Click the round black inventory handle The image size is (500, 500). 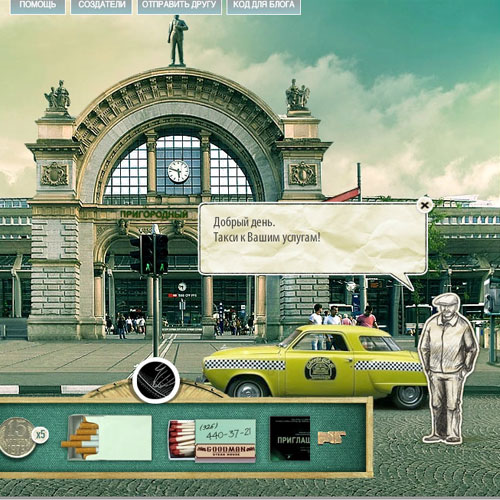tap(156, 381)
